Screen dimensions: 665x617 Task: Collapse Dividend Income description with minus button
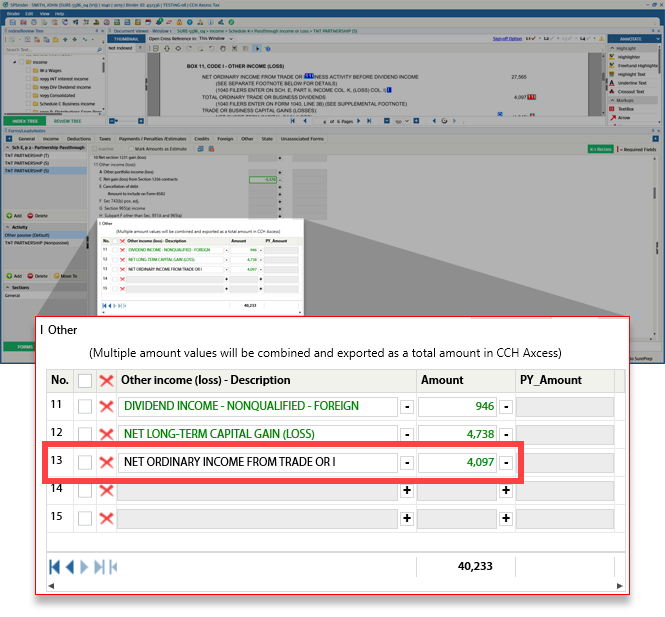(407, 407)
